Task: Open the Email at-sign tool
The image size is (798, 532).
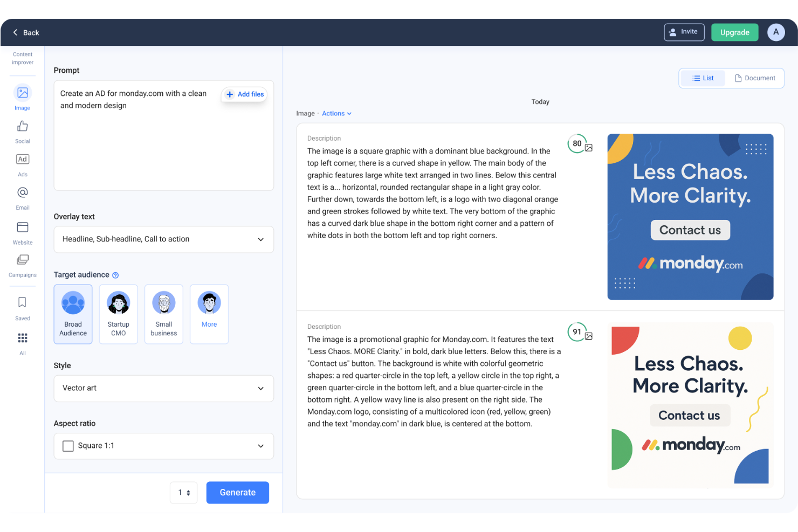Action: pyautogui.click(x=23, y=192)
